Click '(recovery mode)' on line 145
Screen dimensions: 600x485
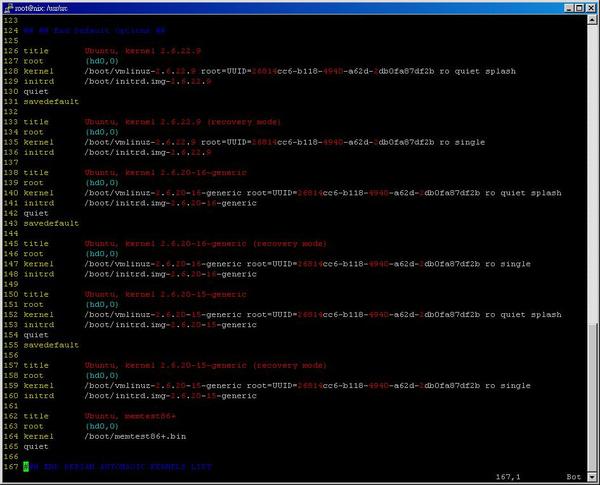[x=290, y=244]
